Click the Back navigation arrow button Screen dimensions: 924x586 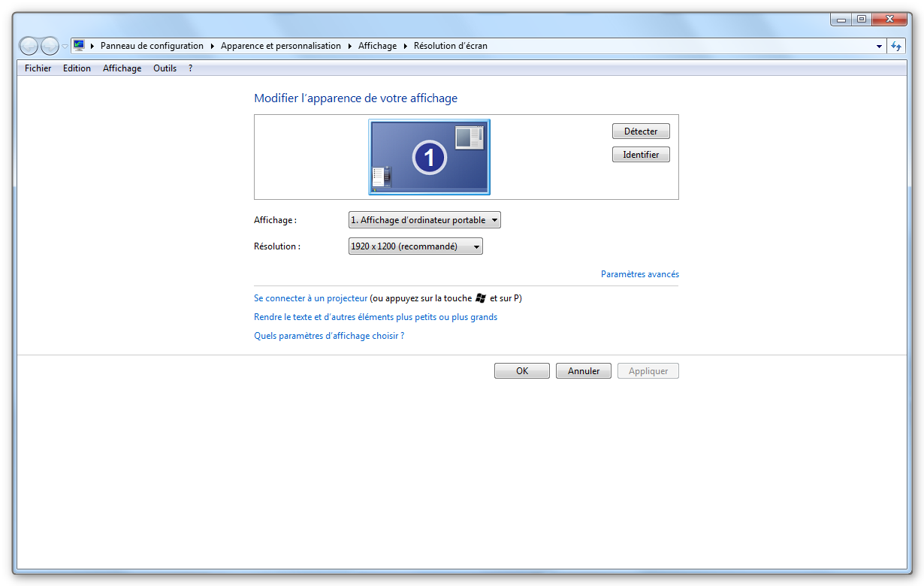coord(29,46)
